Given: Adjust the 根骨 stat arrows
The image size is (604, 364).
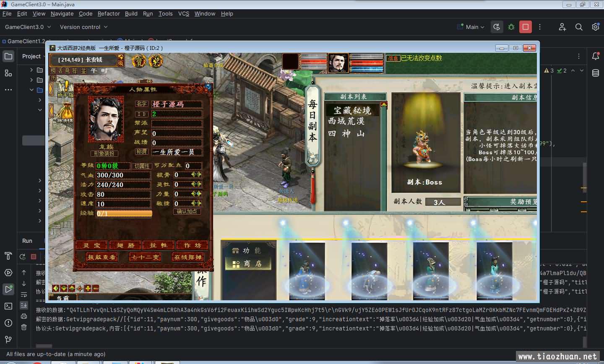Looking at the screenshot, I should tap(196, 175).
